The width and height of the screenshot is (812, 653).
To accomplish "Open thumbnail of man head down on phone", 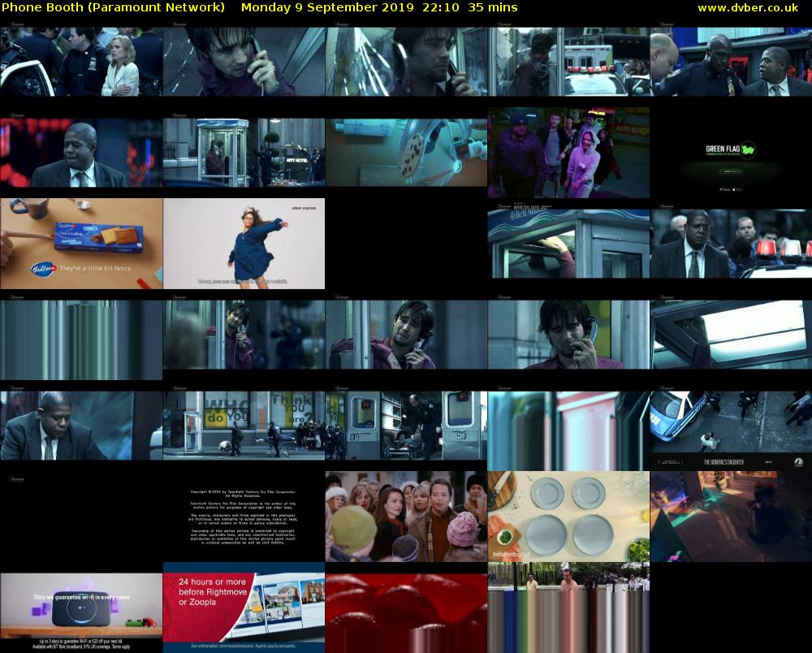I will click(568, 335).
